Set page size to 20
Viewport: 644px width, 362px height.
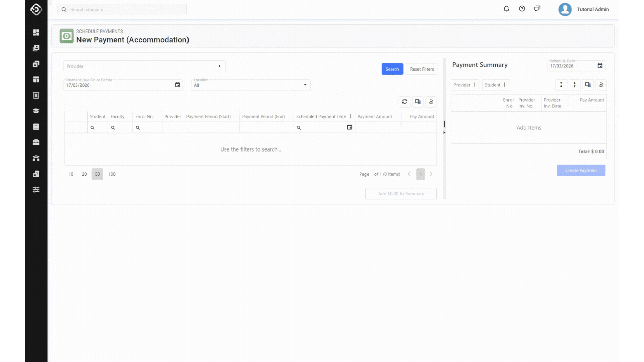pyautogui.click(x=84, y=174)
